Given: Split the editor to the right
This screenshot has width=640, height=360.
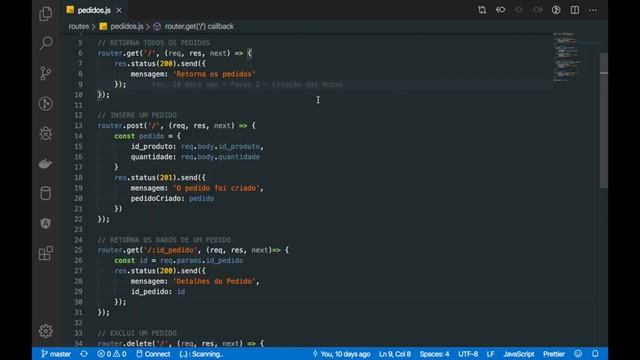Looking at the screenshot, I should [575, 10].
